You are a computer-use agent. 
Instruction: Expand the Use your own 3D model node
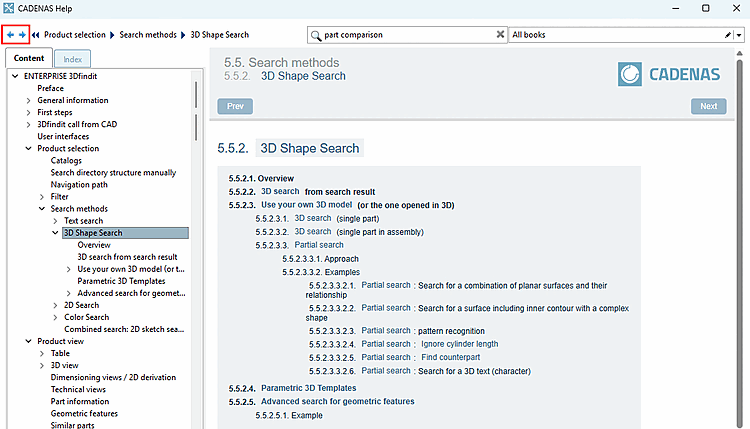(68, 269)
